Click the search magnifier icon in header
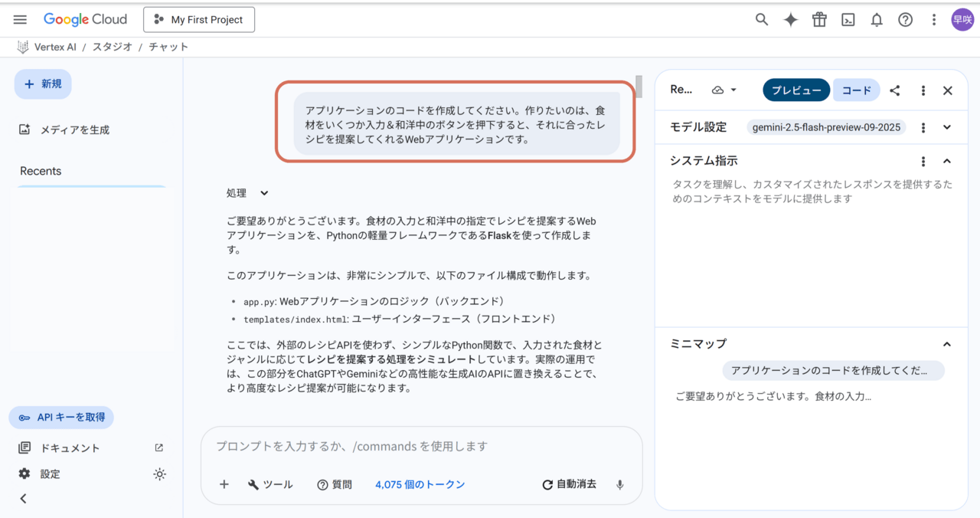 pos(762,20)
